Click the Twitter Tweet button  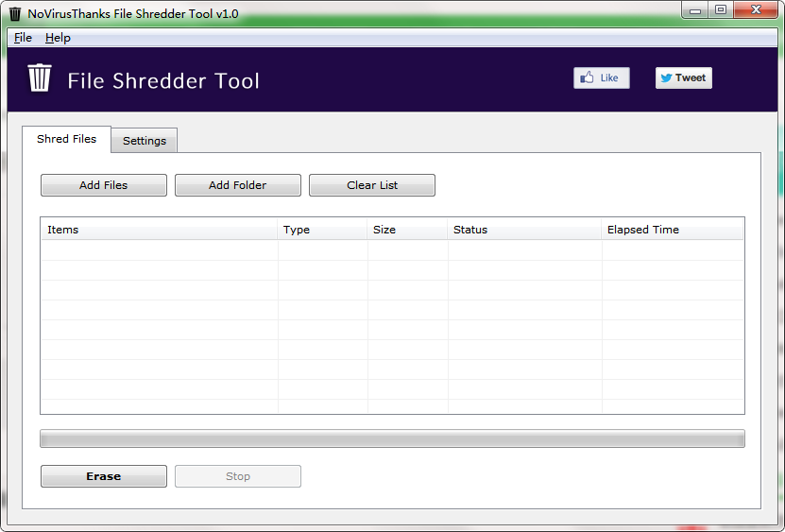(683, 78)
